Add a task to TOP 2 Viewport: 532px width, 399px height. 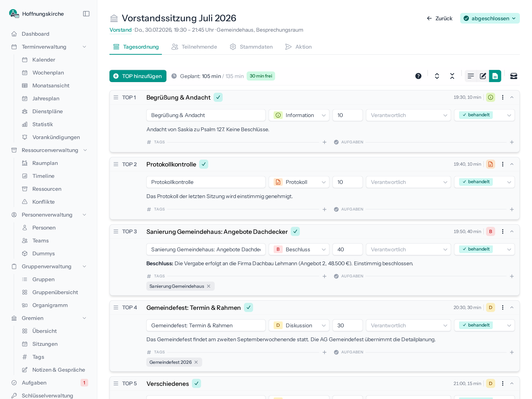pyautogui.click(x=512, y=209)
